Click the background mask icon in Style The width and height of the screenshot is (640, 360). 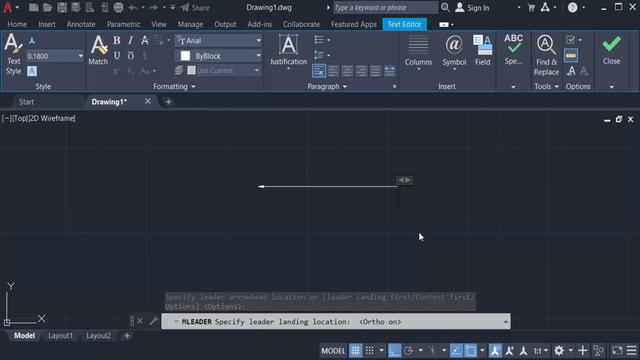(x=32, y=71)
